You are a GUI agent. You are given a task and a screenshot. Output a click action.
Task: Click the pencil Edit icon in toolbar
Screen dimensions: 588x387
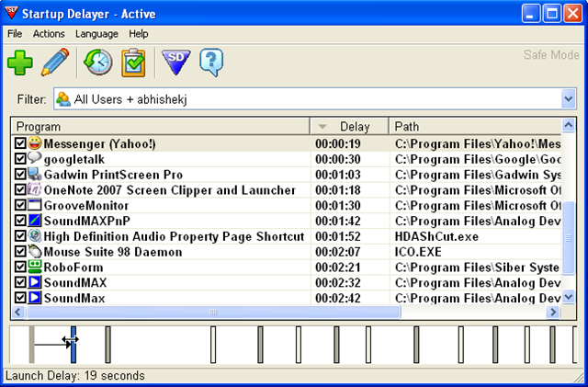coord(55,62)
